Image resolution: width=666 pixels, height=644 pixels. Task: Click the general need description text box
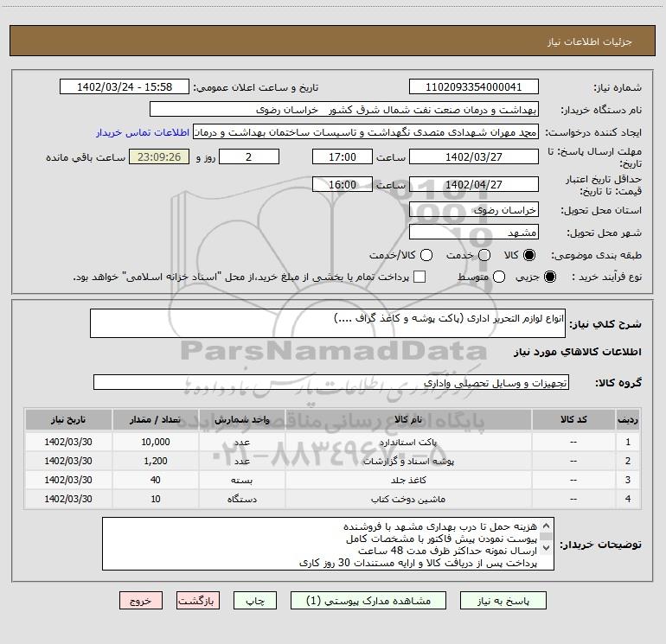328,323
